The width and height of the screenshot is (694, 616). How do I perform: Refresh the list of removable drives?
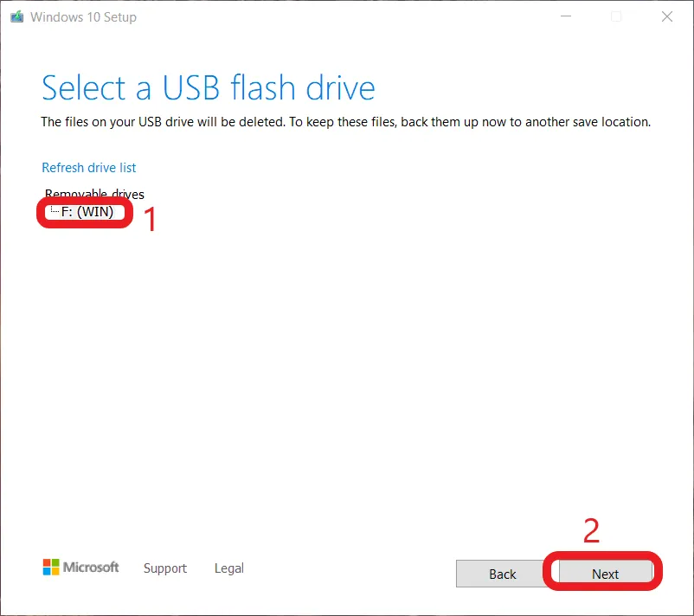point(88,167)
